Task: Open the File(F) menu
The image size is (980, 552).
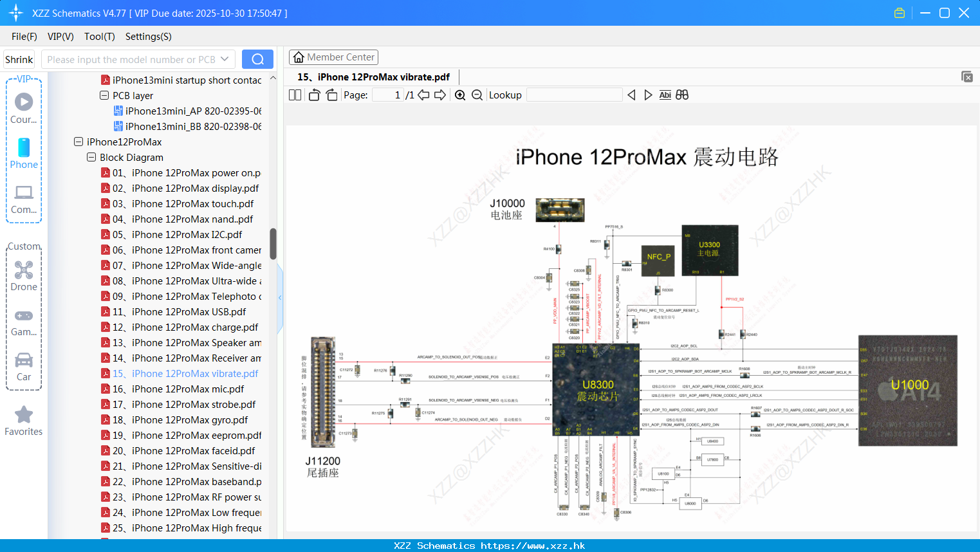Action: [x=24, y=37]
